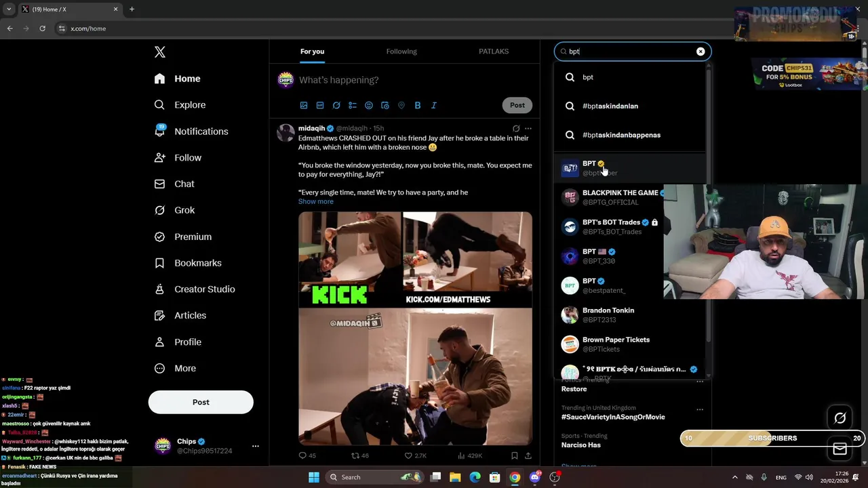Switch to the PATLAKS tab
The image size is (868, 488).
[494, 52]
